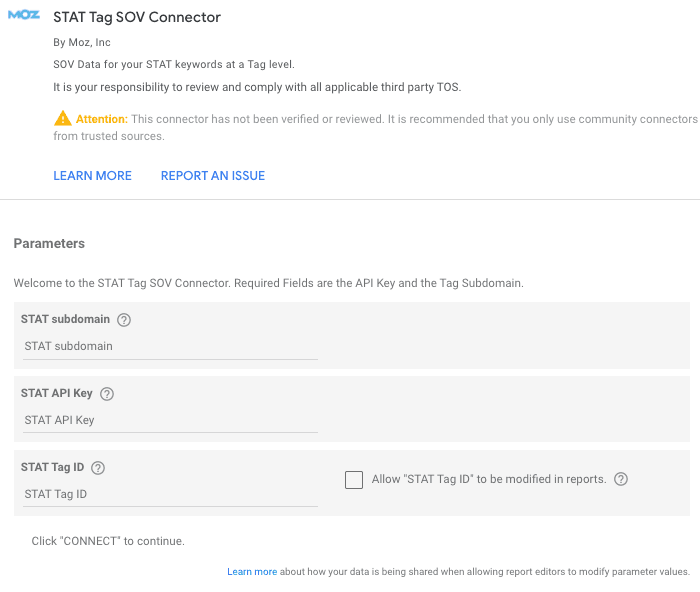Open help tooltip for STAT subdomain
Viewport: 700px width, 592px height.
coord(124,320)
